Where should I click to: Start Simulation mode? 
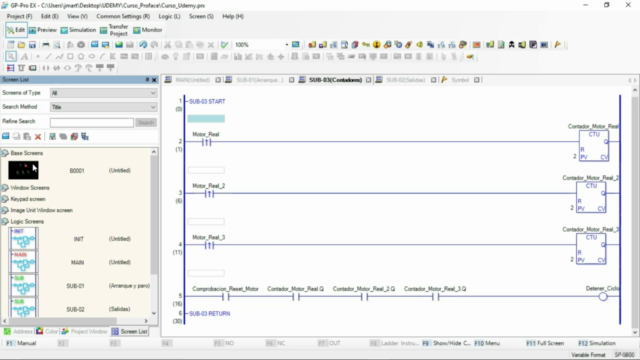(x=78, y=30)
